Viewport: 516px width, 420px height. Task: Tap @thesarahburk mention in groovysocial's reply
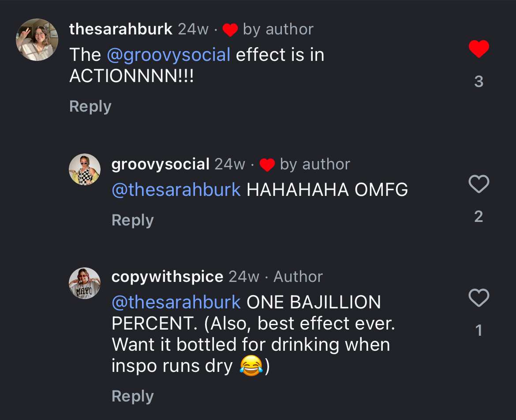coord(176,190)
